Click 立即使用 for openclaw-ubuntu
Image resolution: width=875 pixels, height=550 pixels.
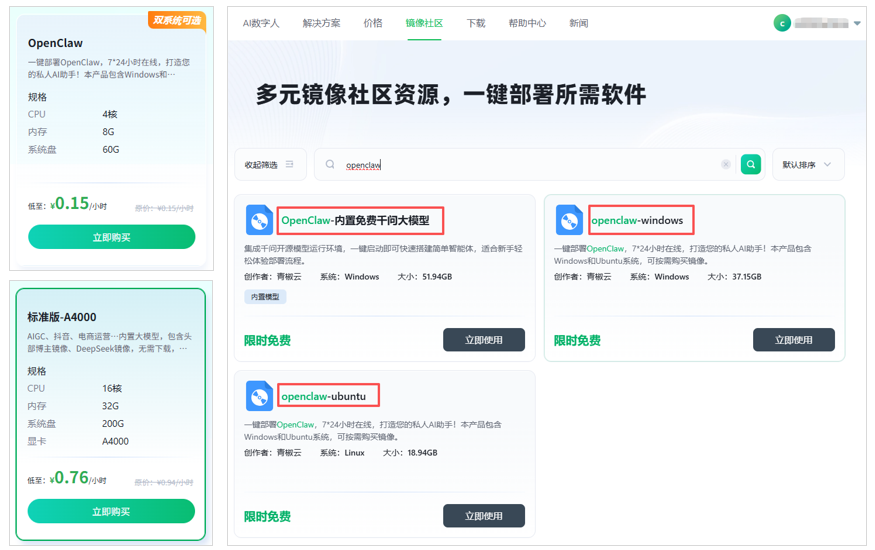(x=484, y=516)
